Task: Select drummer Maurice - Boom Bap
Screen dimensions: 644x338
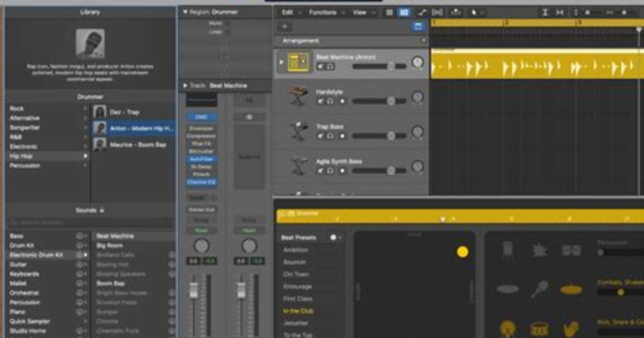Action: [x=134, y=145]
